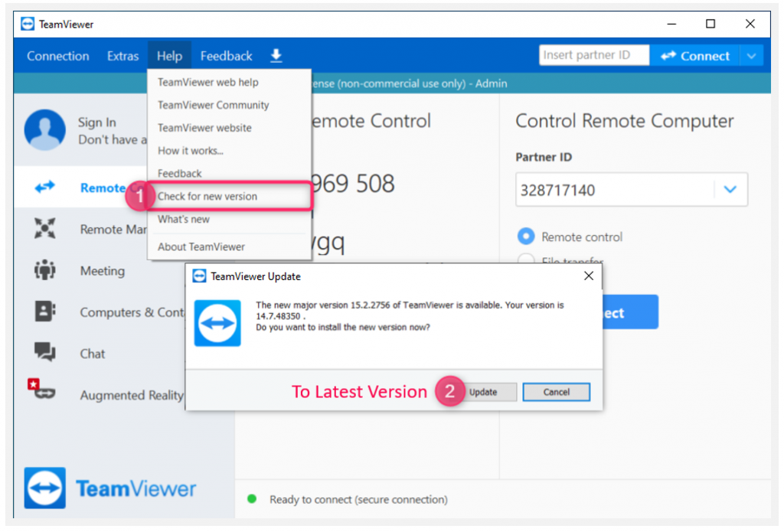The width and height of the screenshot is (784, 532).
Task: Choose About TeamViewer from Help menu
Action: point(201,246)
